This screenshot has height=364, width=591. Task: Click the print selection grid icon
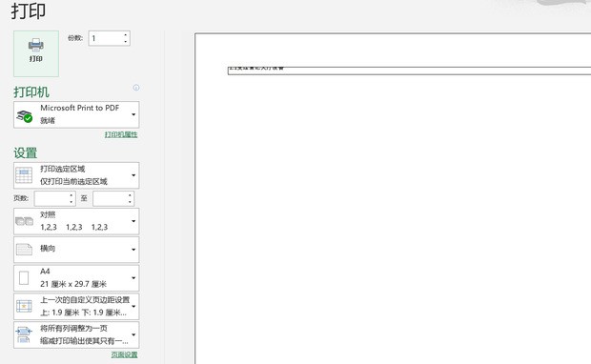pos(24,175)
